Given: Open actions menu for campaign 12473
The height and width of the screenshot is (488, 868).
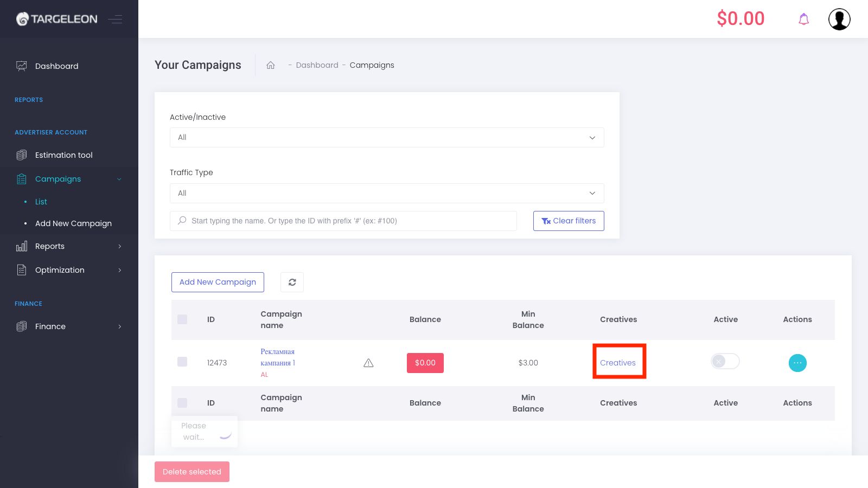Looking at the screenshot, I should tap(797, 363).
